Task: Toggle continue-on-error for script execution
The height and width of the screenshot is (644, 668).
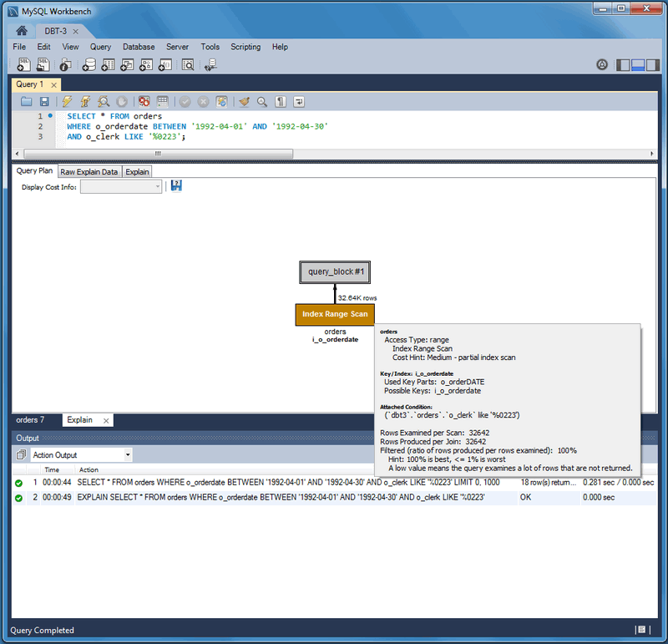Action: [144, 101]
